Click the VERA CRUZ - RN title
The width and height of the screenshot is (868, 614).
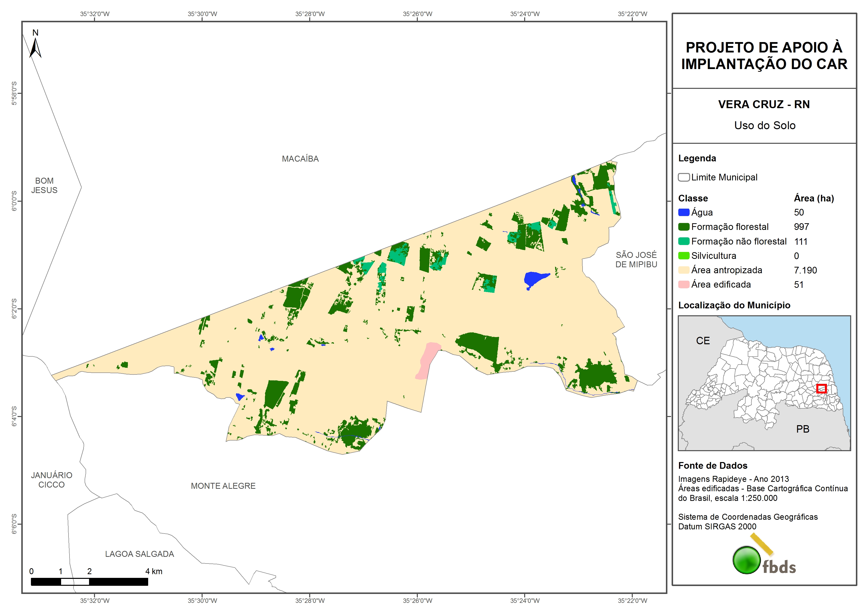(x=764, y=104)
